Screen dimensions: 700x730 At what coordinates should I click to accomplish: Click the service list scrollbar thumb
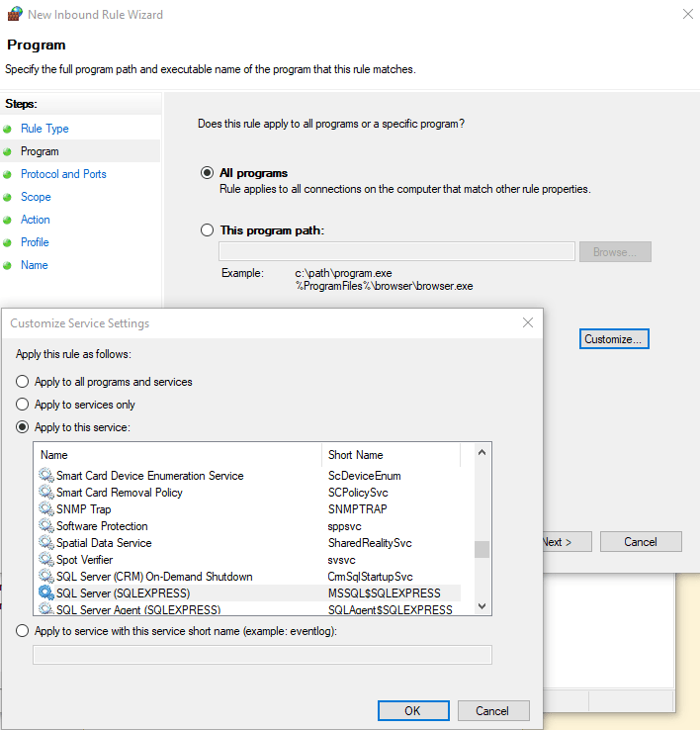[482, 549]
